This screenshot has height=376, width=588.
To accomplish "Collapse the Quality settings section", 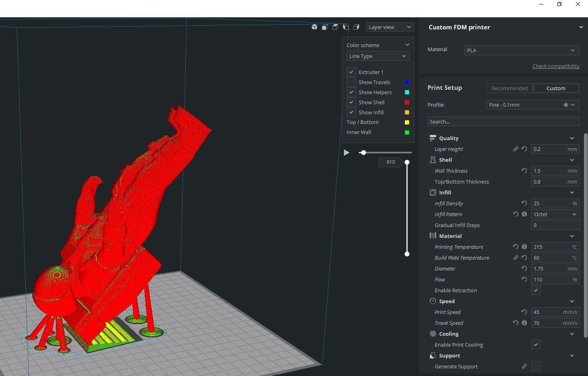I will 572,138.
